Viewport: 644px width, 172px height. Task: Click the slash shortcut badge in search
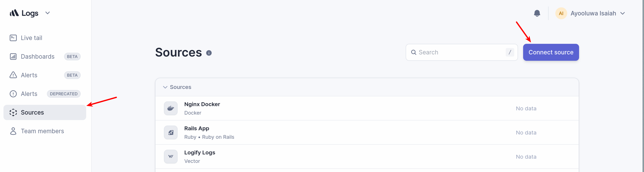[510, 52]
